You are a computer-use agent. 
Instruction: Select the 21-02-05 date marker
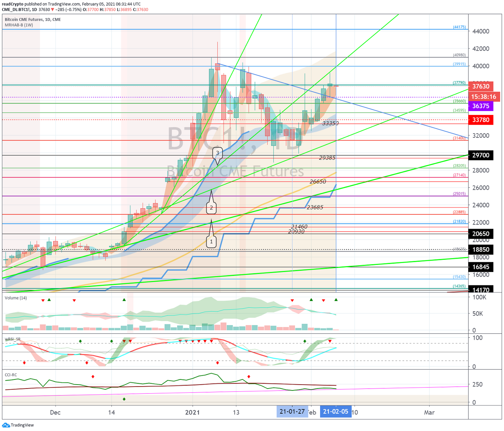point(335,412)
